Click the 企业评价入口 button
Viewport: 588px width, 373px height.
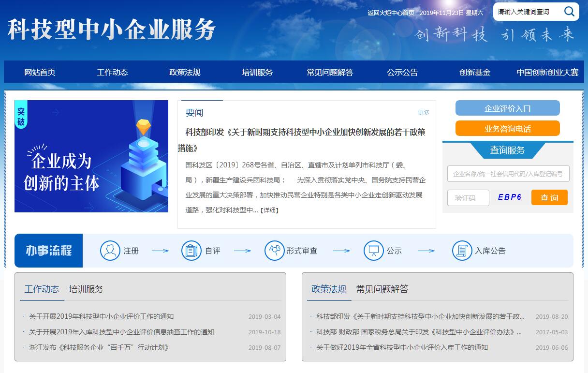point(507,108)
